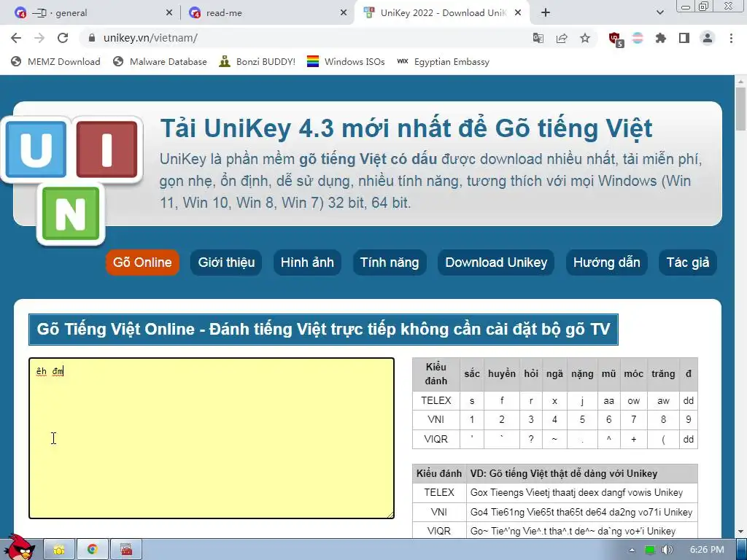Open the Giới thiệu section
747x560 pixels.
point(226,262)
